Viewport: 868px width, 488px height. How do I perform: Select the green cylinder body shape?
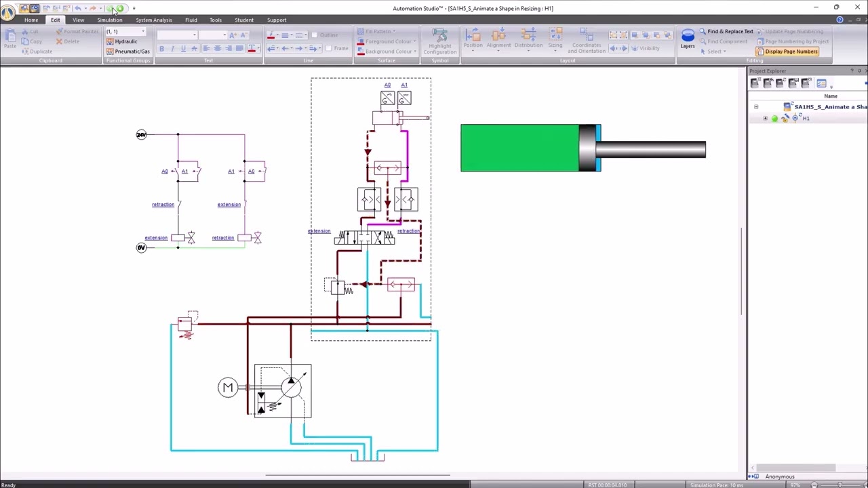[519, 148]
